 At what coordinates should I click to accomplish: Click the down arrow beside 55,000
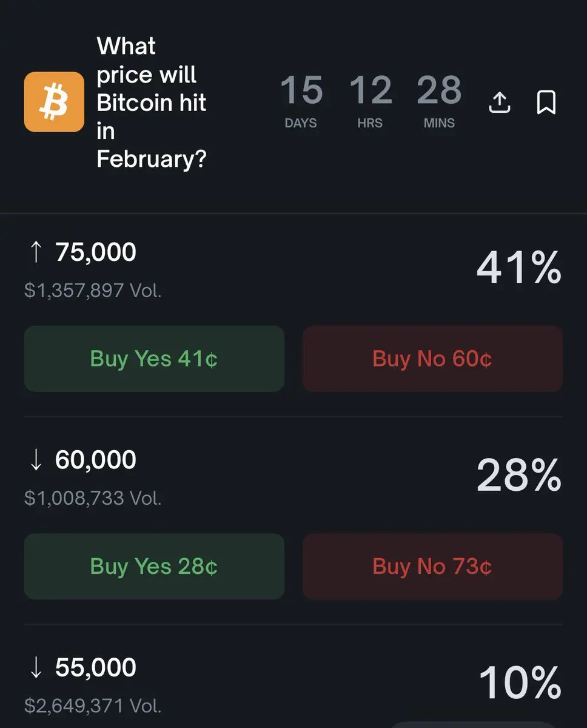tap(36, 667)
